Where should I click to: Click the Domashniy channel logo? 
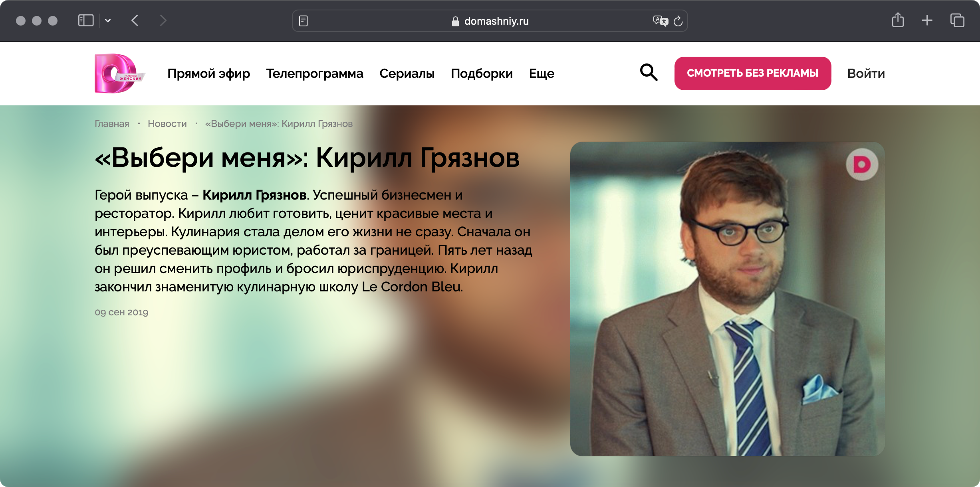pyautogui.click(x=119, y=73)
